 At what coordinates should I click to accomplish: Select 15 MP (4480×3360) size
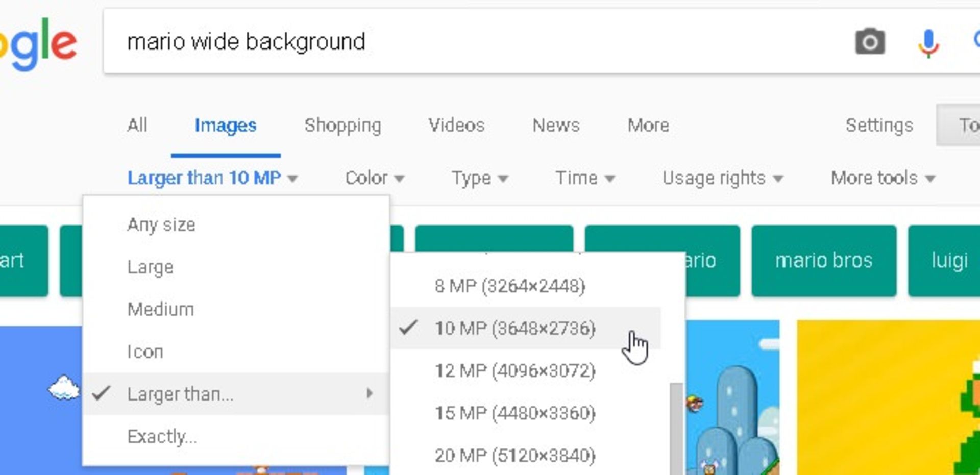[526, 413]
